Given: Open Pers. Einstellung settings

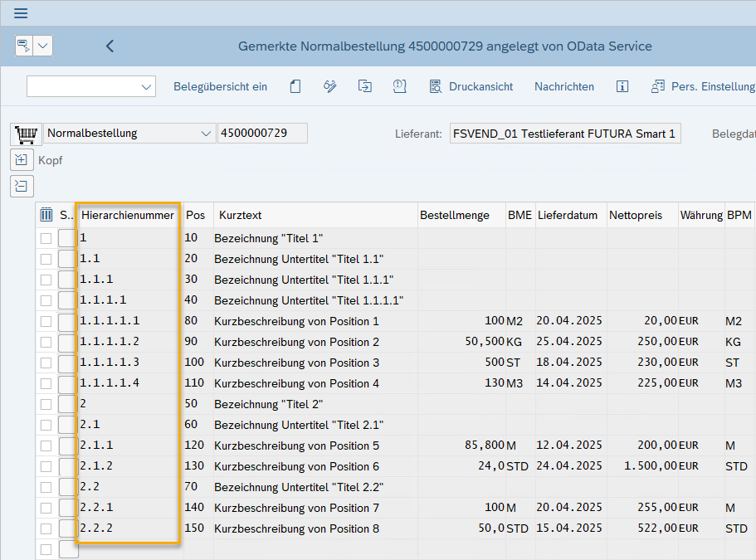Looking at the screenshot, I should pos(702,86).
